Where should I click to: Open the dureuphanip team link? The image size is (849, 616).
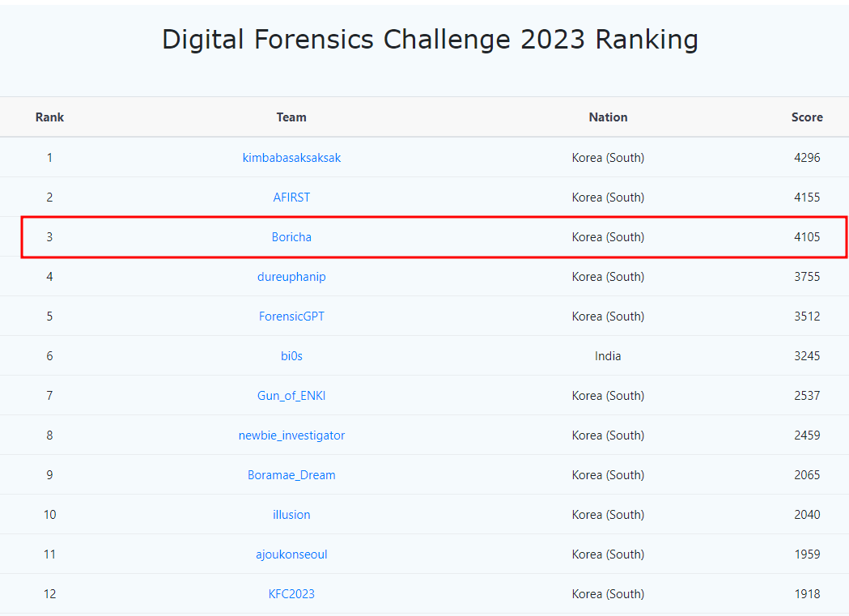291,277
